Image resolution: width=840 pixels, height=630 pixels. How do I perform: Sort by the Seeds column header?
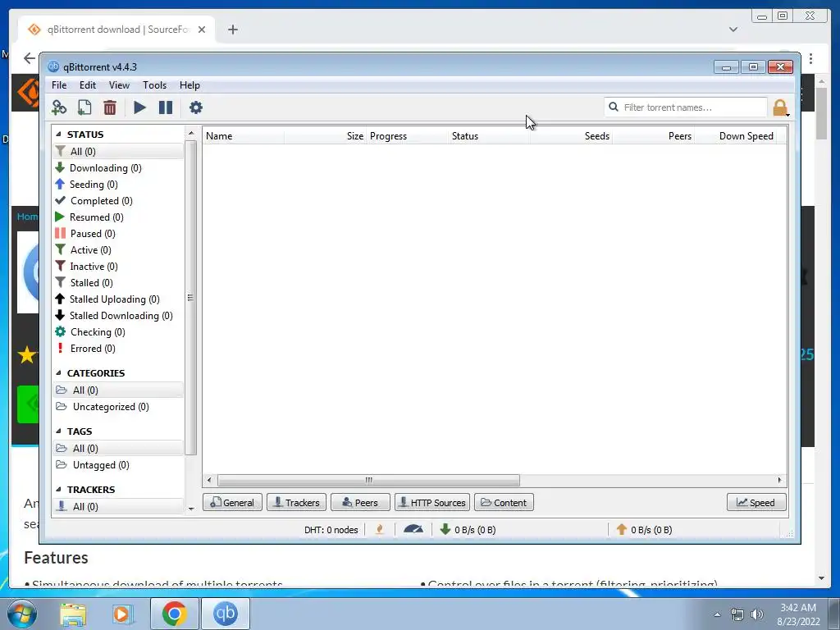[x=571, y=136]
